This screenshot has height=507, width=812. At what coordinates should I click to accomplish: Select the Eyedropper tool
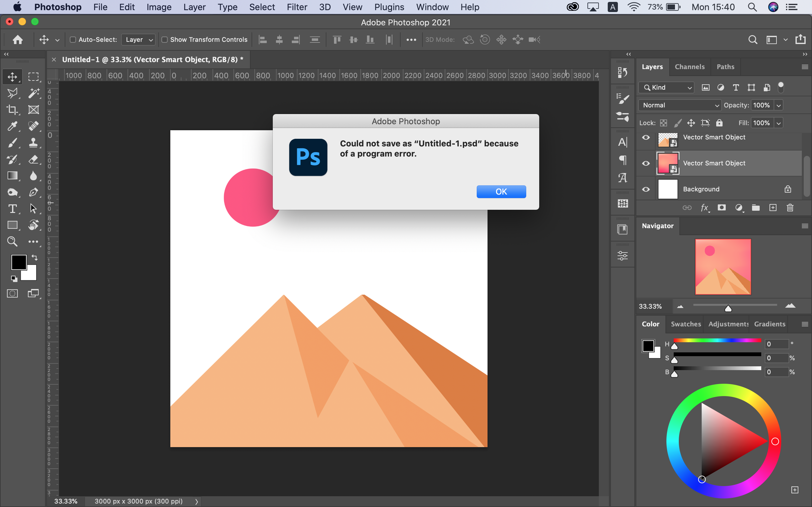(x=12, y=126)
